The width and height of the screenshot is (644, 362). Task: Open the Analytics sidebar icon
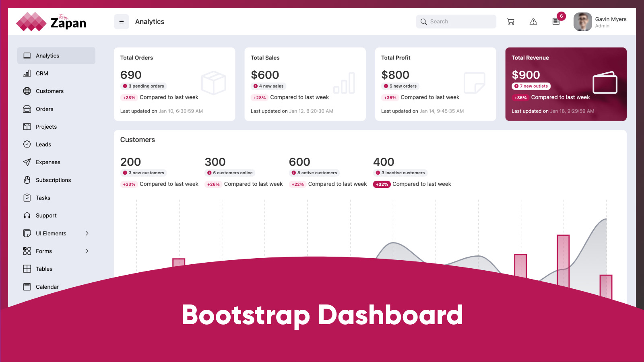[27, 56]
